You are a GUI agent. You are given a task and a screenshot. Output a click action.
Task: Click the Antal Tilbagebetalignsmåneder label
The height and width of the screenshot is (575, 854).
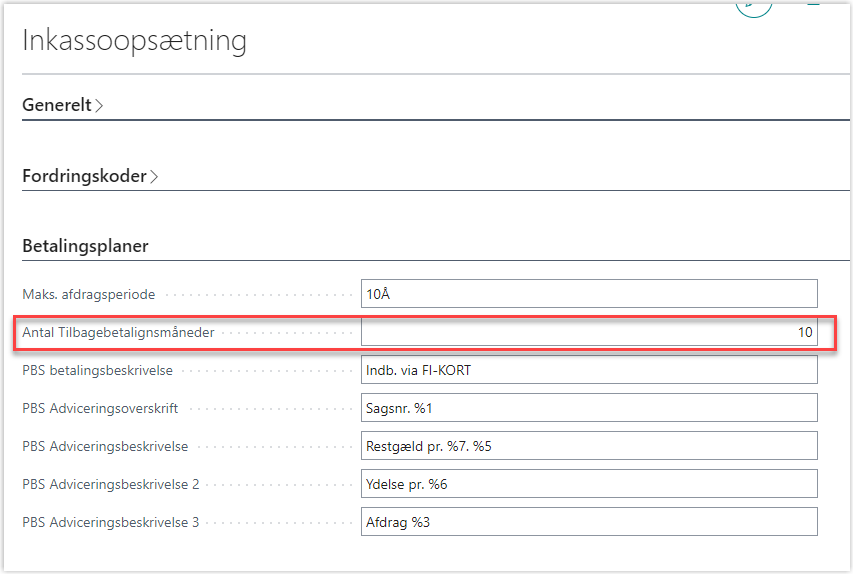[x=118, y=332]
